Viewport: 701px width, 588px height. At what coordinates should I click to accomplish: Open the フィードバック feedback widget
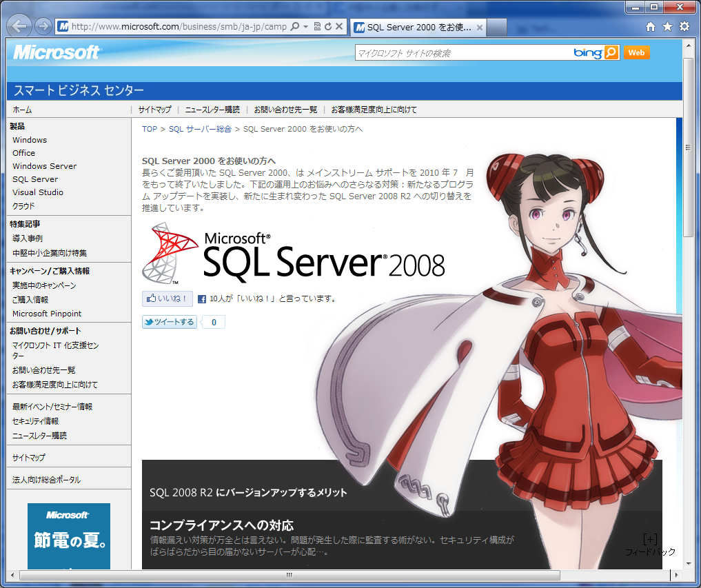coord(650,545)
